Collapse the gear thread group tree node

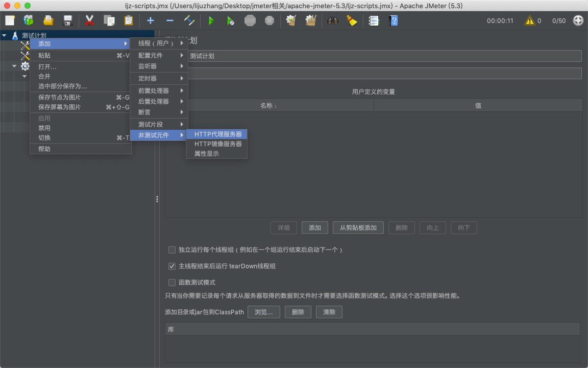pyautogui.click(x=14, y=66)
